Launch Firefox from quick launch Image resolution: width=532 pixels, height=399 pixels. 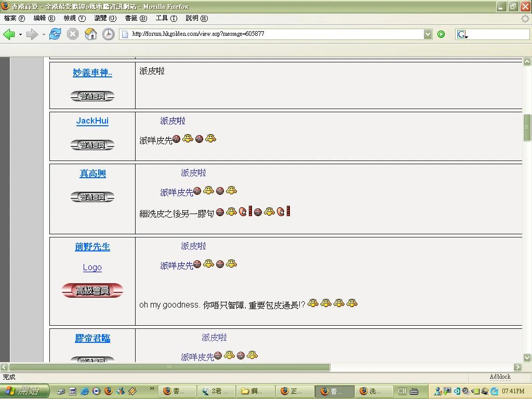(109, 391)
